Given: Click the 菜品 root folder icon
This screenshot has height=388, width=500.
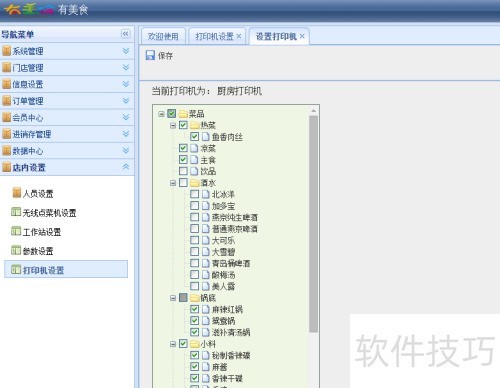Looking at the screenshot, I should point(183,114).
